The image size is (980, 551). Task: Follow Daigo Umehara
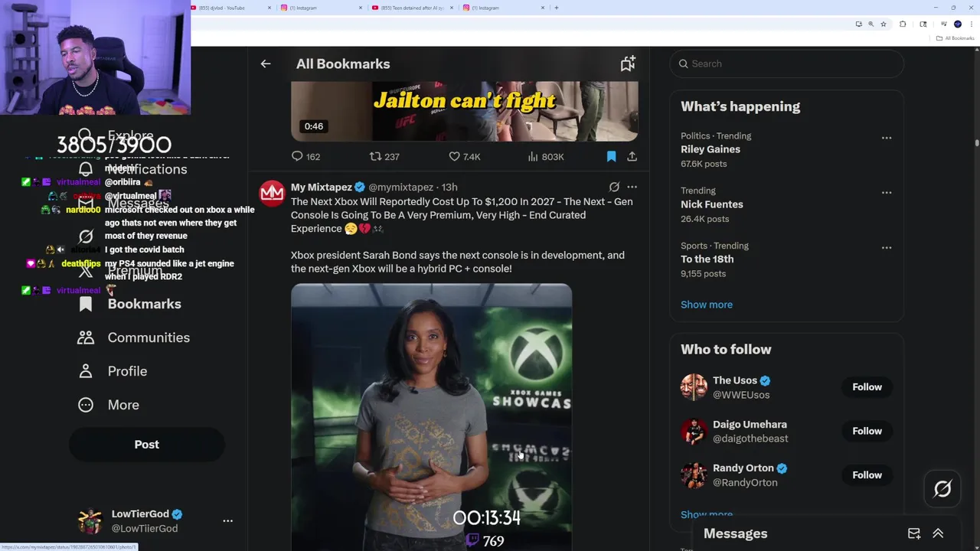coord(867,431)
